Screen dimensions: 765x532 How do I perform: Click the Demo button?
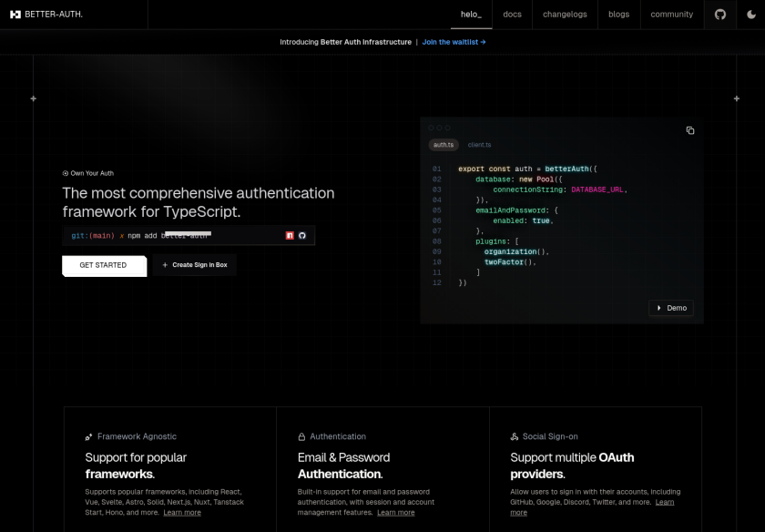pos(671,308)
